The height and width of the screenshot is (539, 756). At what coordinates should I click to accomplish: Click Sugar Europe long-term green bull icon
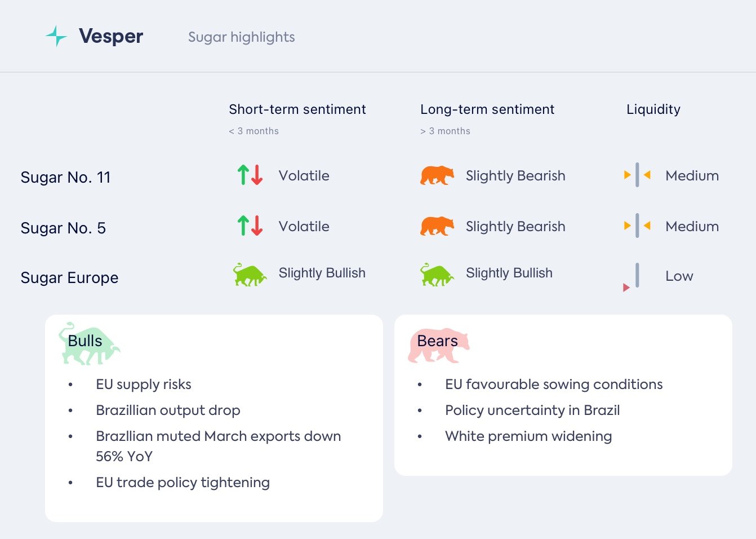(437, 275)
